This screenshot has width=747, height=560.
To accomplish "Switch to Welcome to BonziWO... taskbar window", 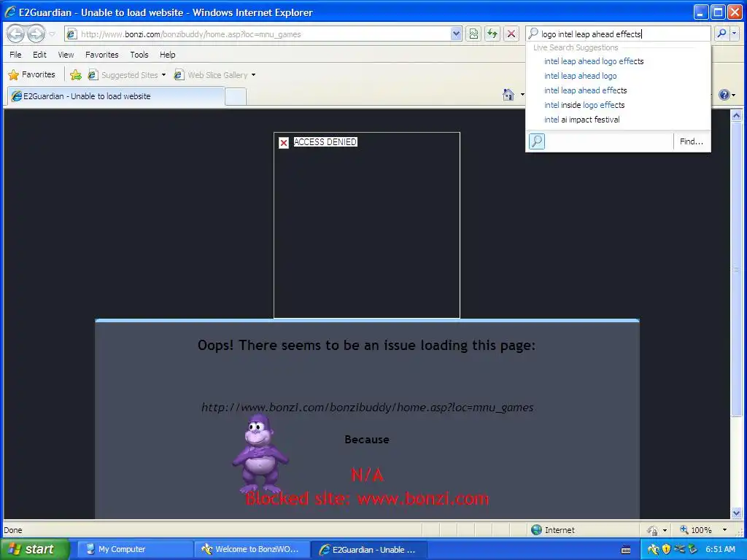I will tap(252, 549).
